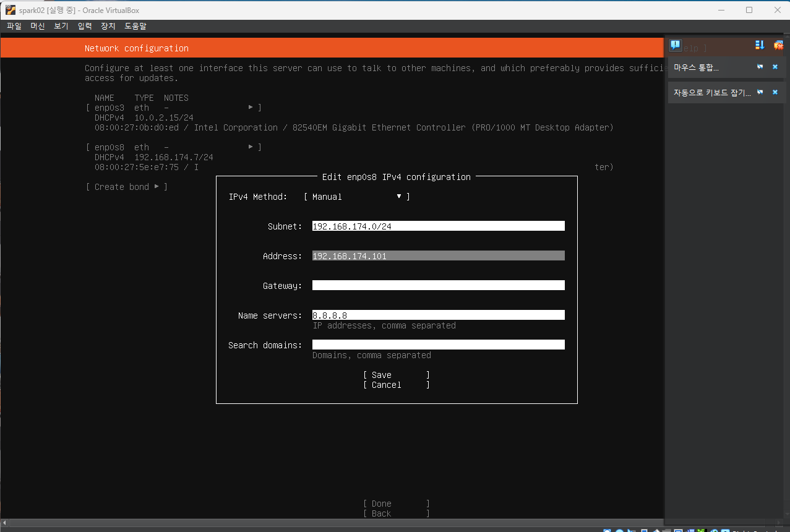Click the Subnet input field
The width and height of the screenshot is (790, 532).
[x=439, y=226]
